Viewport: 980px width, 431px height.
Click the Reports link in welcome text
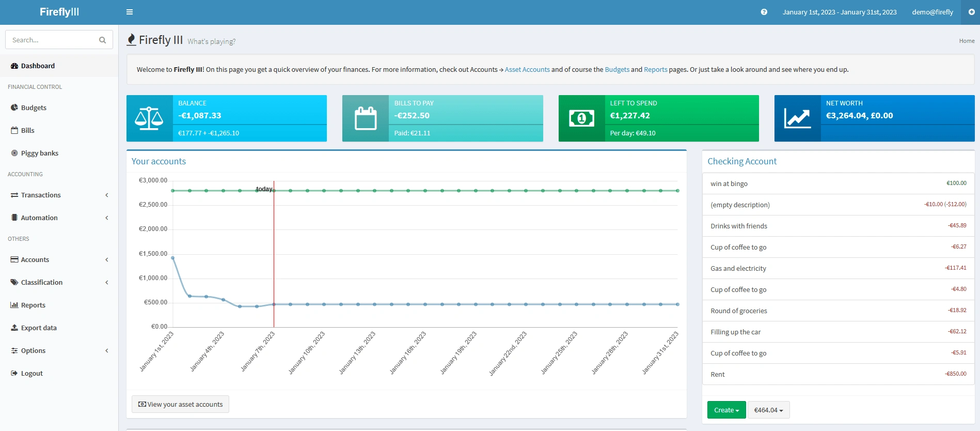(x=655, y=69)
